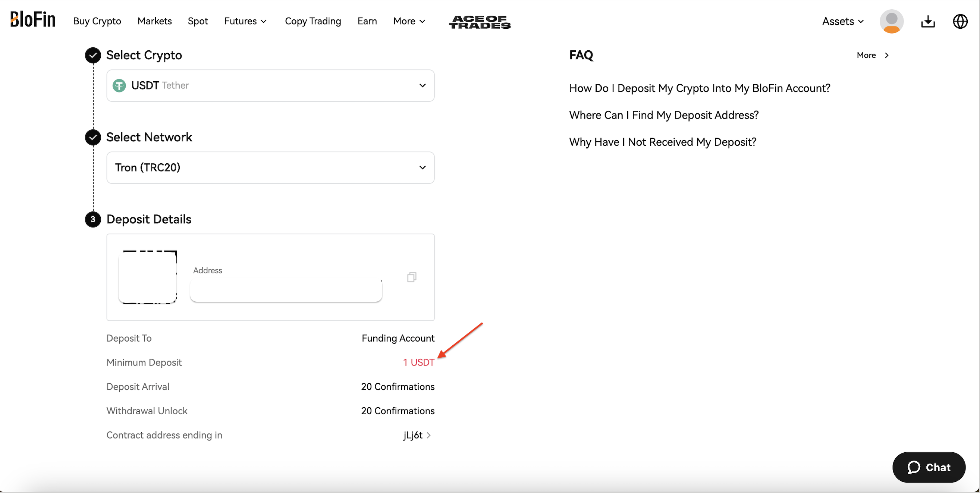Screen dimensions: 980x493
Task: Copy the deposit address
Action: click(x=412, y=277)
